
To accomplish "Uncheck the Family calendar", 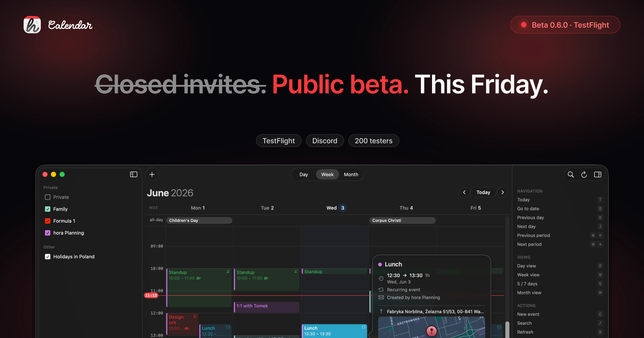I will tap(48, 209).
